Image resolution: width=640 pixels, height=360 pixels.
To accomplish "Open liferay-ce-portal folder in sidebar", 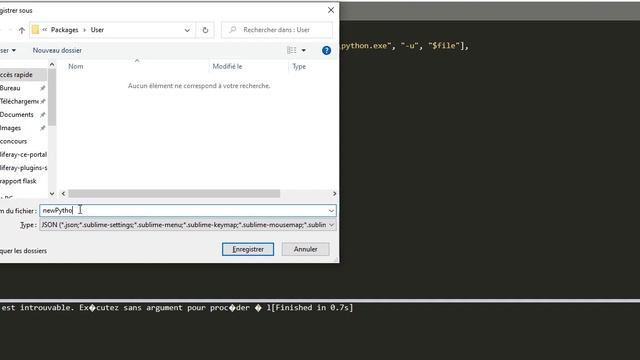I will point(23,155).
